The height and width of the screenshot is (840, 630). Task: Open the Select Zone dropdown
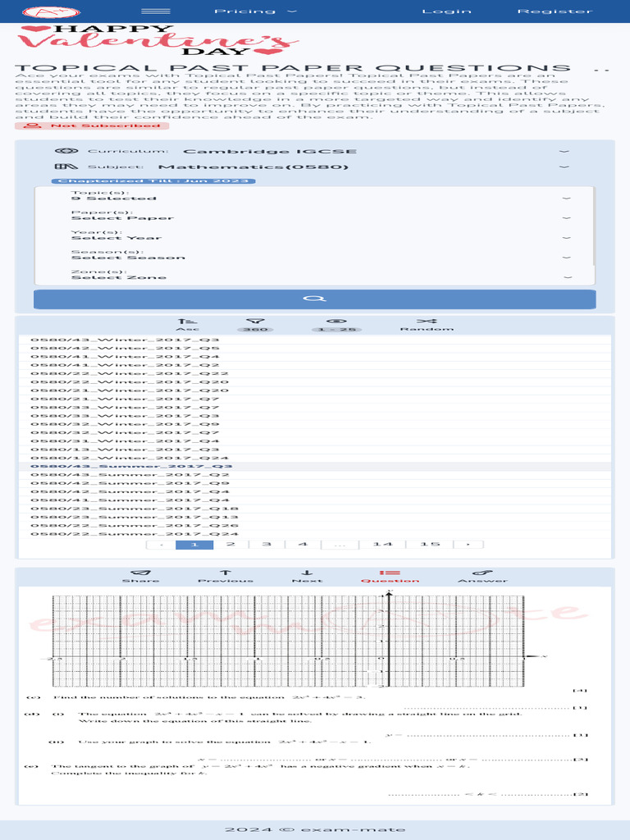pyautogui.click(x=321, y=275)
